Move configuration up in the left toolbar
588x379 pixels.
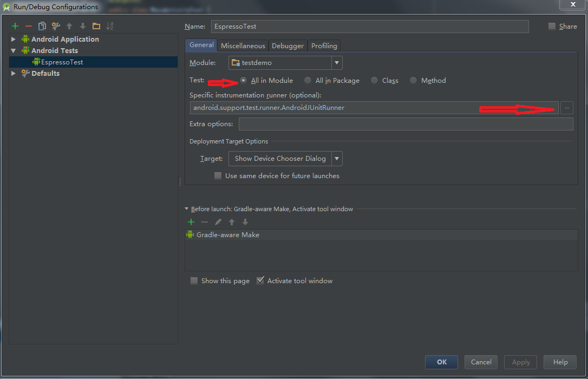click(69, 26)
